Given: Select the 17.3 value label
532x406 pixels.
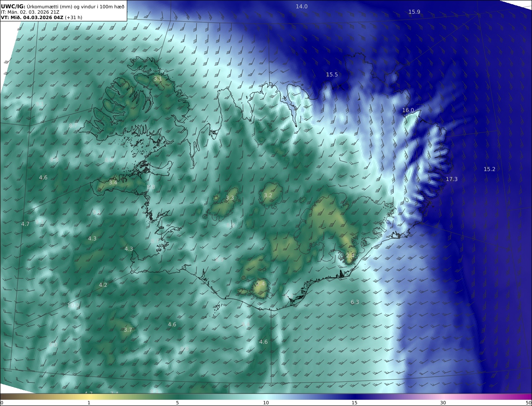Looking at the screenshot, I should tap(451, 179).
